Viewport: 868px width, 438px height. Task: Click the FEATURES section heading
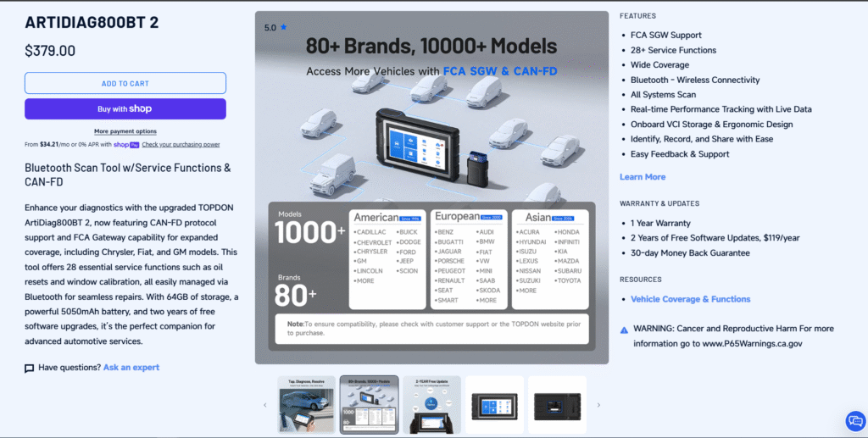coord(637,16)
